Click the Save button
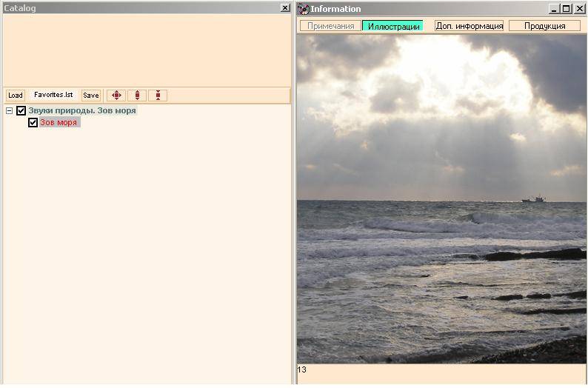This screenshot has height=388, width=588. (91, 96)
